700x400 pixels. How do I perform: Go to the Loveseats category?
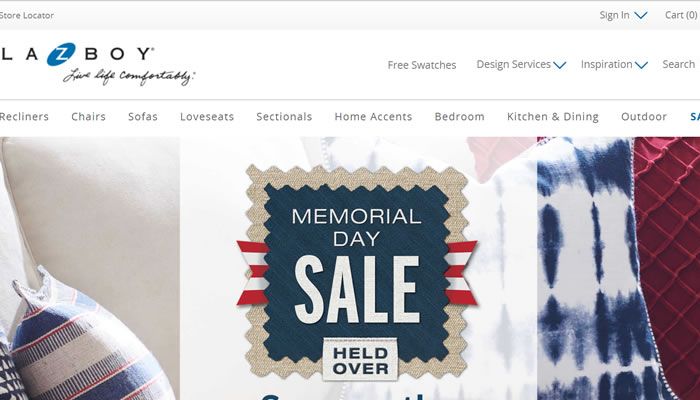click(x=207, y=117)
